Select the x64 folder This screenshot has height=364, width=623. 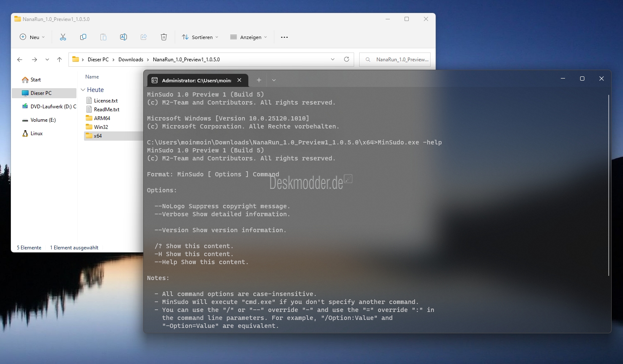97,136
